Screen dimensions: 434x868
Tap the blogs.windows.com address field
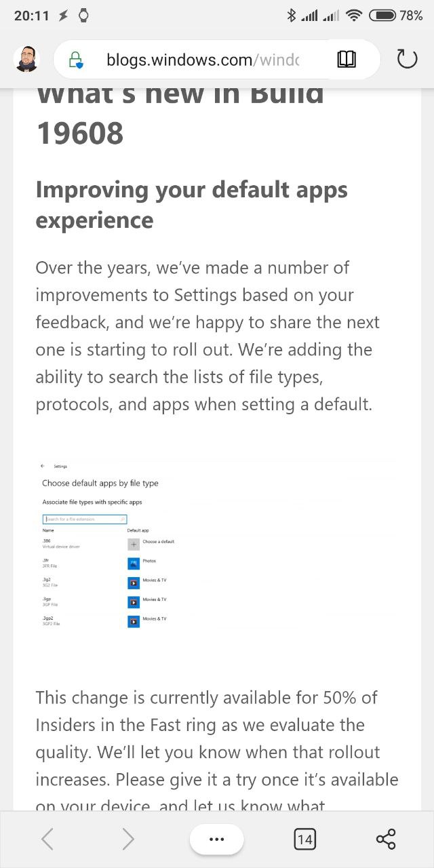(203, 60)
